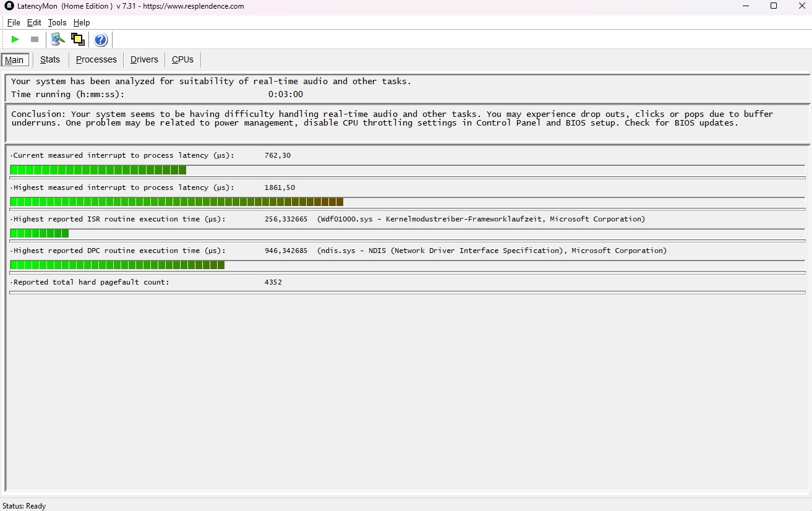Screen dimensions: 812x511
Task: Open the Edit menu
Action: [34, 23]
